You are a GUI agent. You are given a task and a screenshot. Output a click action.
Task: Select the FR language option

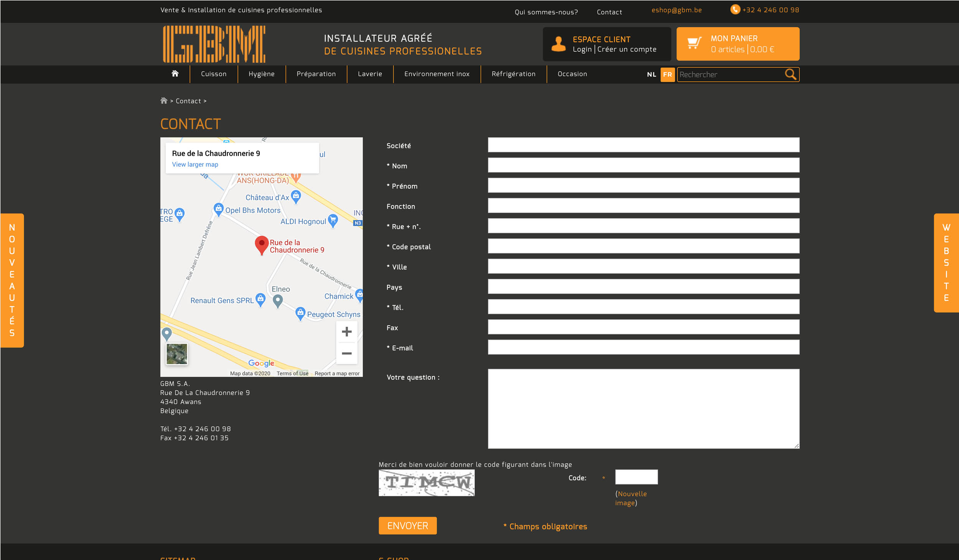point(667,74)
